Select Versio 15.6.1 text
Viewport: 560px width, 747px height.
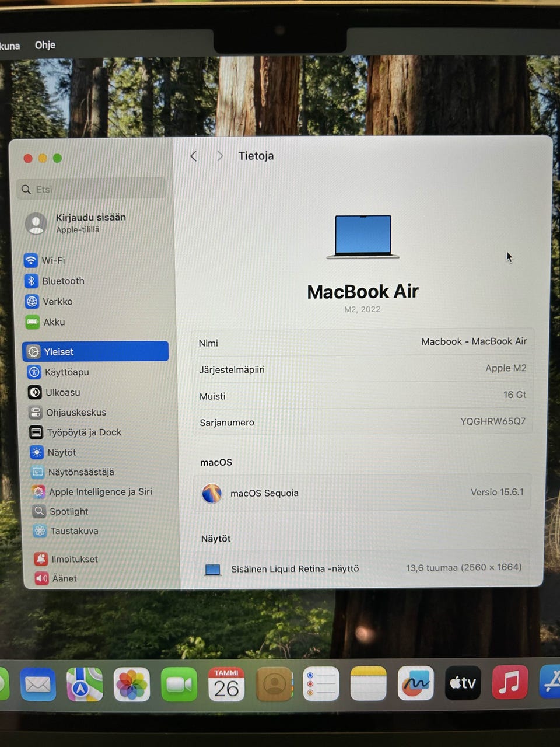tap(497, 492)
